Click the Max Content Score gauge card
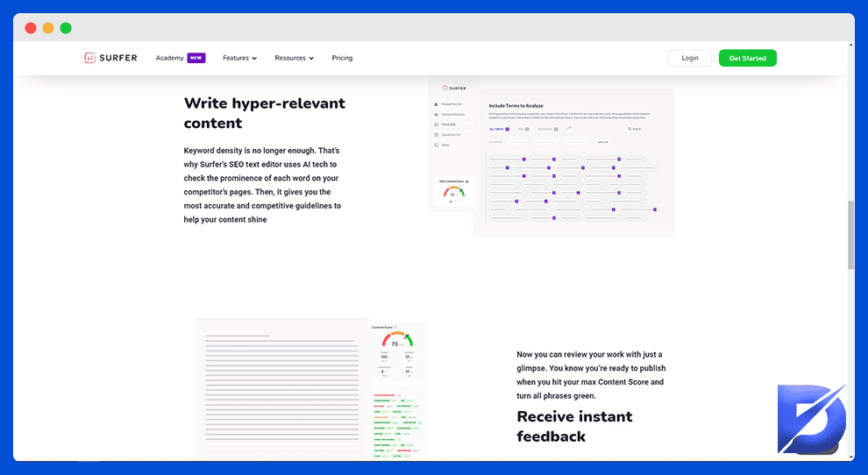This screenshot has height=475, width=868. pos(454,190)
